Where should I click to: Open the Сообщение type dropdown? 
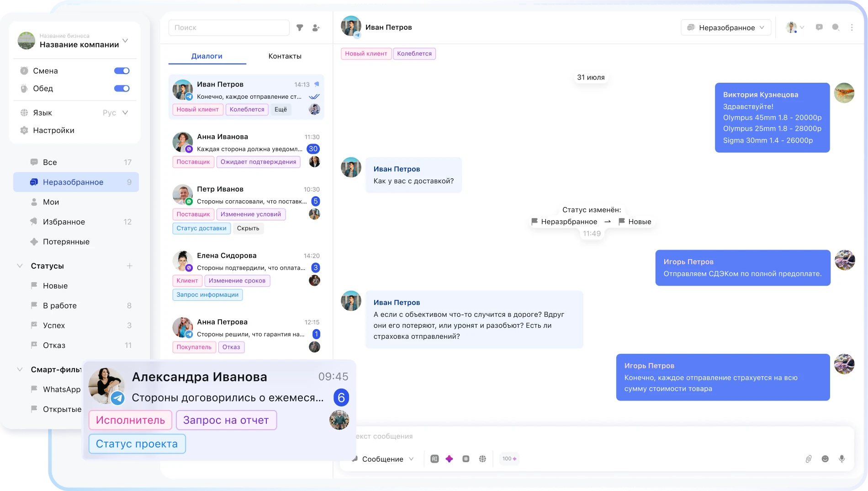point(387,459)
